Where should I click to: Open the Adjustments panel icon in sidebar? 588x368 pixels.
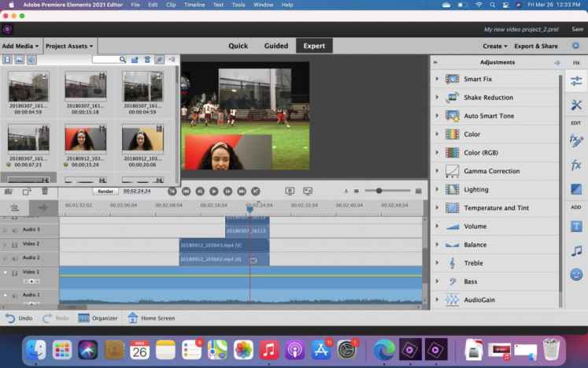pos(576,81)
